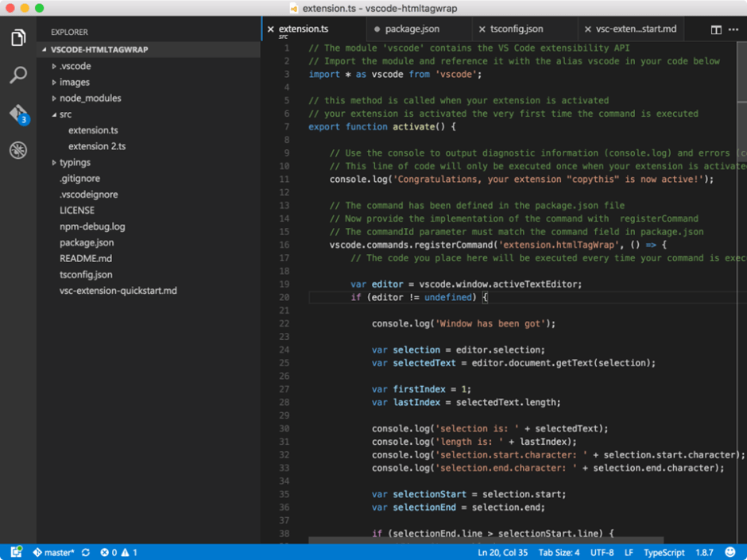This screenshot has width=747, height=560.
Task: Click 'registerCommand' on line 16
Action: (x=454, y=245)
